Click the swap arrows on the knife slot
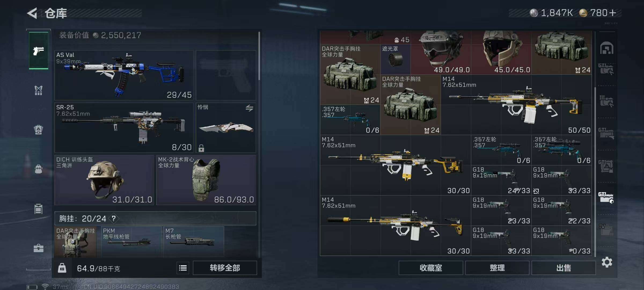The height and width of the screenshot is (290, 644). pyautogui.click(x=249, y=108)
